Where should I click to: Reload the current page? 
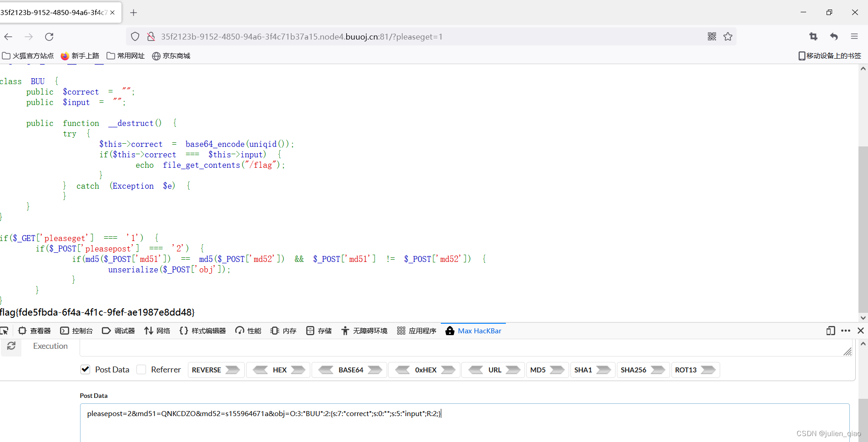tap(49, 36)
